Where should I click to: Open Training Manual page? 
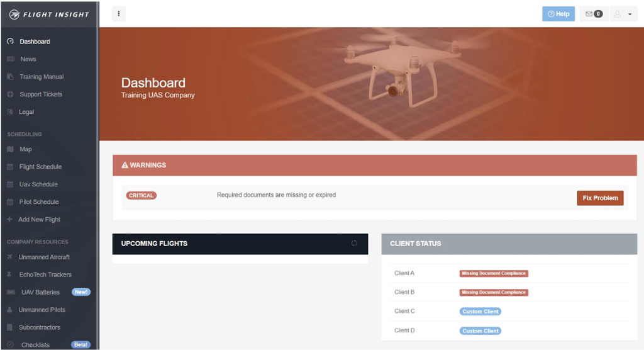42,77
